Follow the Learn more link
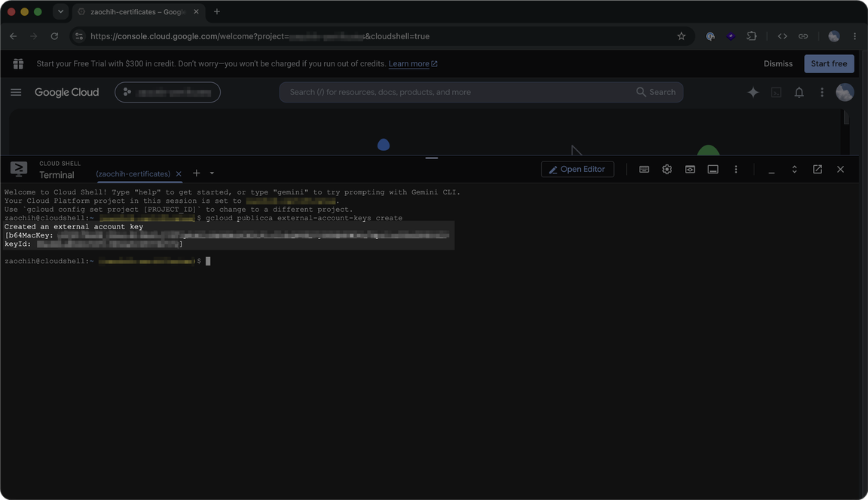The height and width of the screenshot is (500, 868). (x=412, y=64)
